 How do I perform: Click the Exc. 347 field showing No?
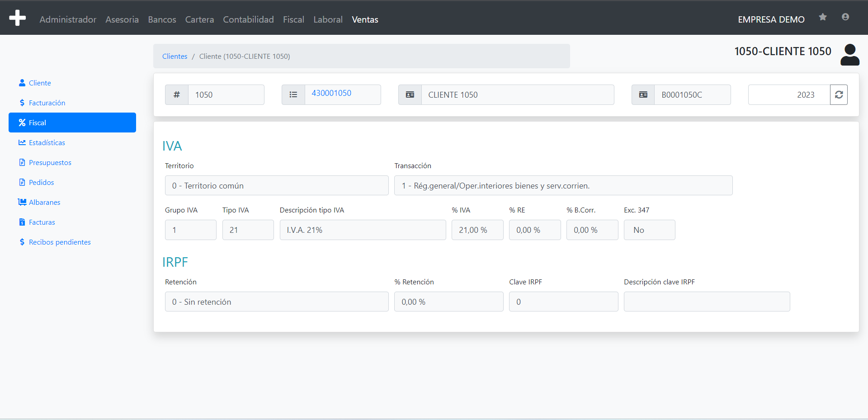650,230
